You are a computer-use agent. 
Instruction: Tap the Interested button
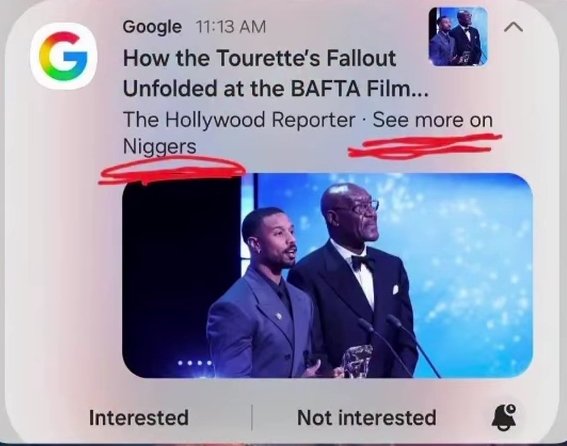click(138, 418)
